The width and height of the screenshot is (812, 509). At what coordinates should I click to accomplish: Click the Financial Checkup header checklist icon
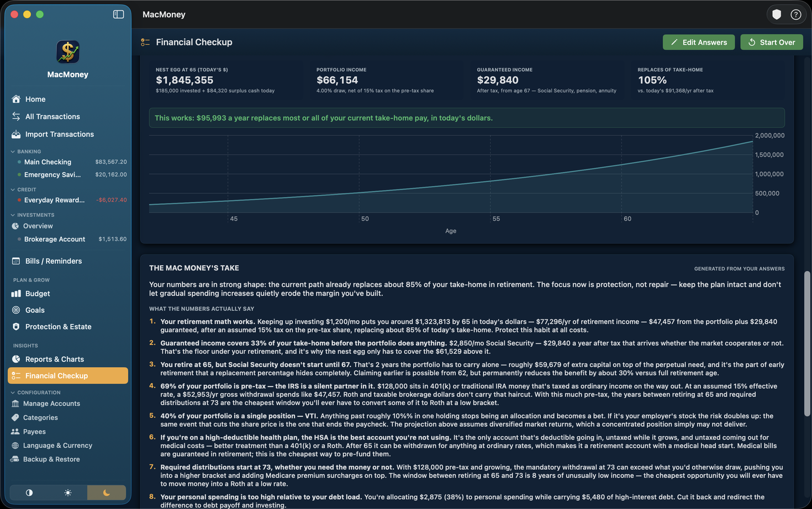[x=145, y=43]
